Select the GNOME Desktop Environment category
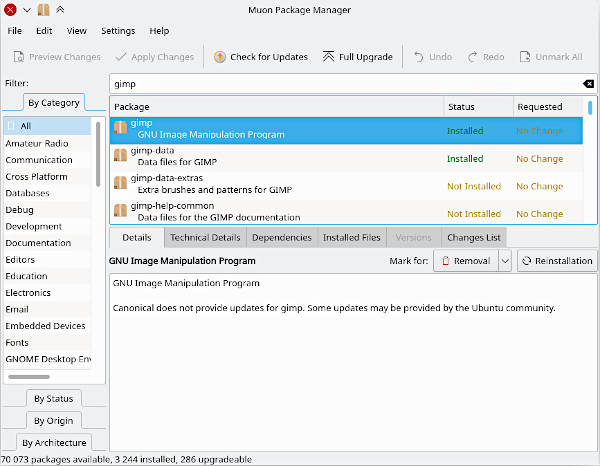This screenshot has width=600, height=466. (47, 359)
